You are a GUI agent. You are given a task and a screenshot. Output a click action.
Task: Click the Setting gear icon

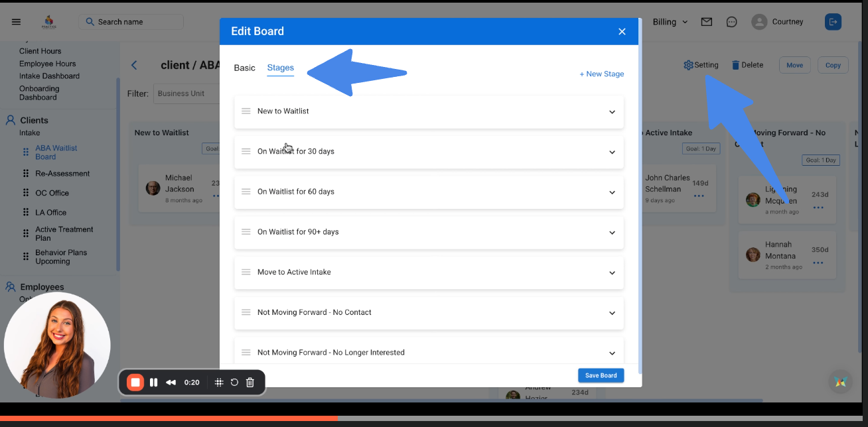point(688,65)
